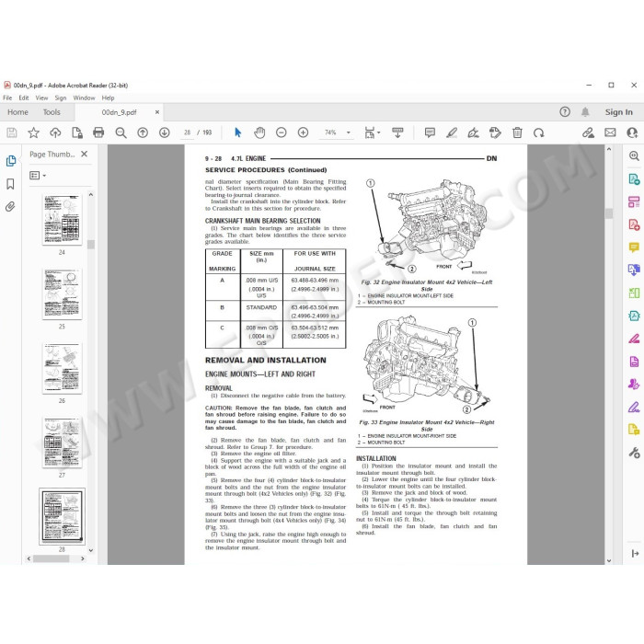
Task: Activate the Selection arrow tool
Action: [237, 132]
